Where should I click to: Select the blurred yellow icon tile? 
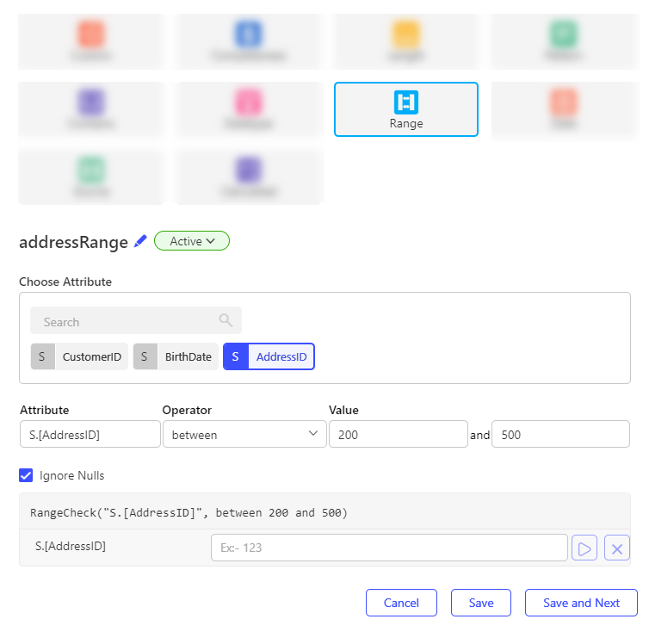[405, 41]
